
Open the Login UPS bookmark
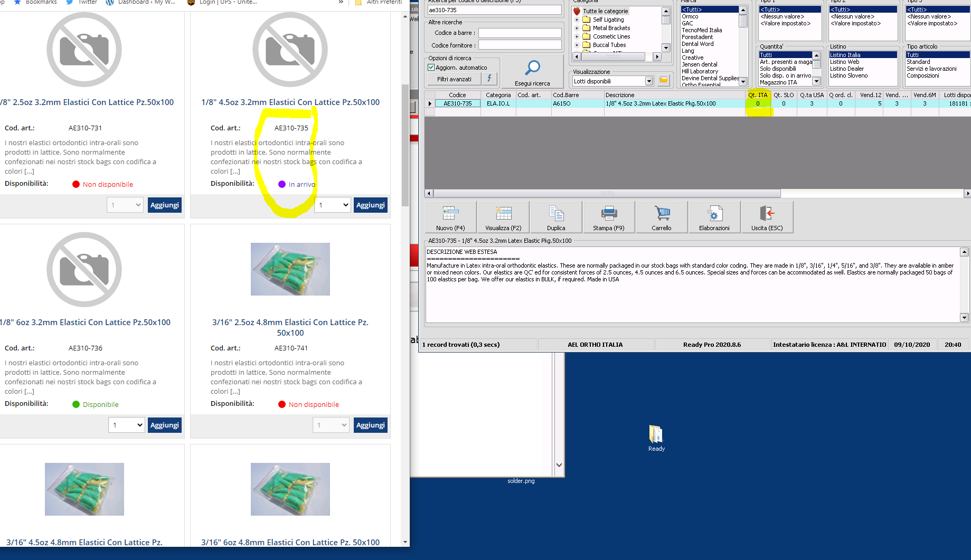pyautogui.click(x=222, y=2)
